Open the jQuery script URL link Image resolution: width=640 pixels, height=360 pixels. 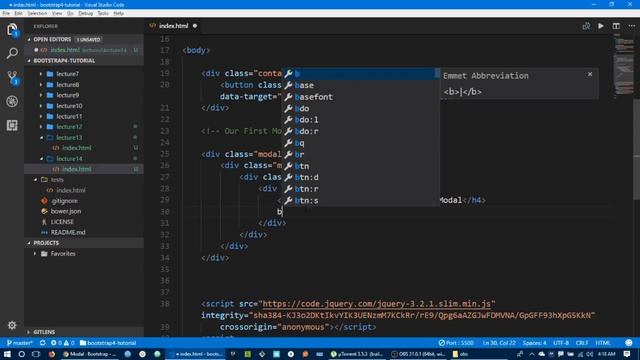coord(376,304)
